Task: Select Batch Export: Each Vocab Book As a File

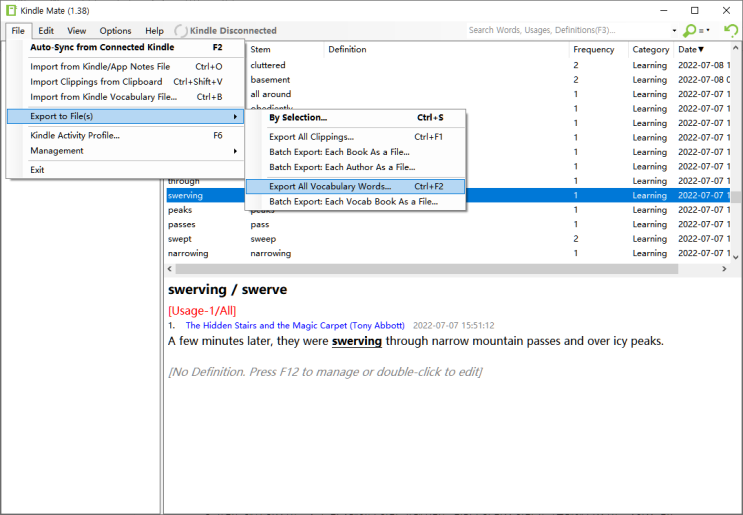Action: [355, 202]
